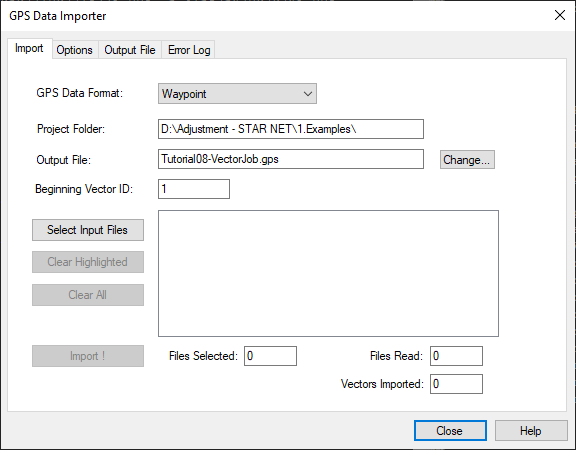The height and width of the screenshot is (450, 576).
Task: Edit the Beginning Vector ID field
Action: [x=194, y=189]
